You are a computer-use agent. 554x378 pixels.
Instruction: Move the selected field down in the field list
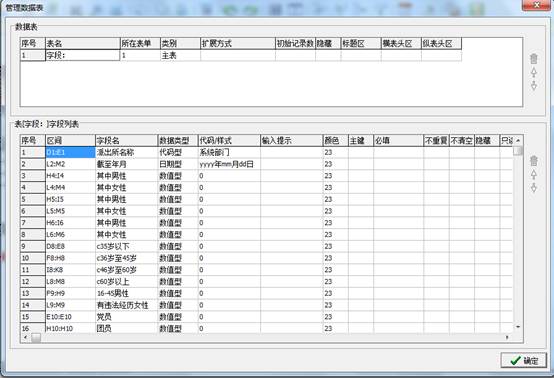tap(534, 187)
